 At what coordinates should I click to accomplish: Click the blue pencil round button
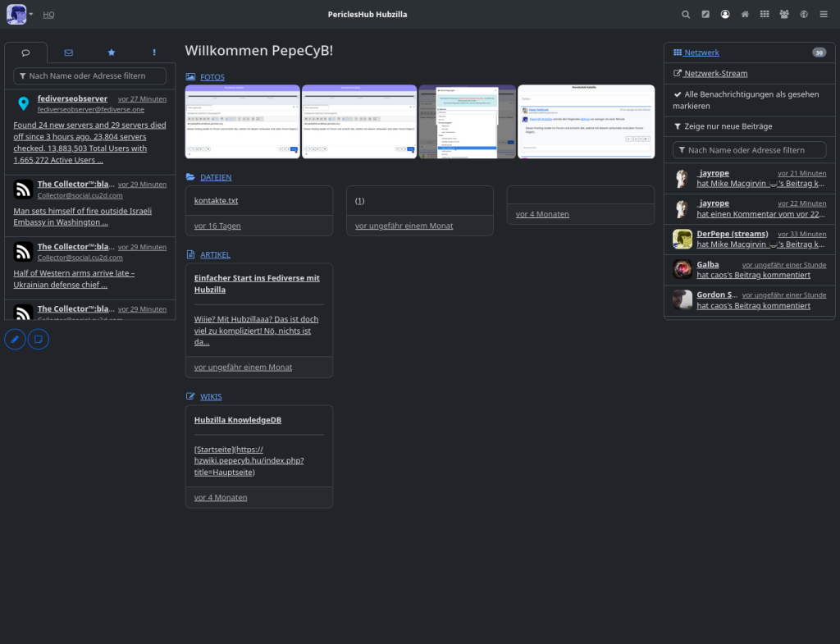tap(15, 339)
